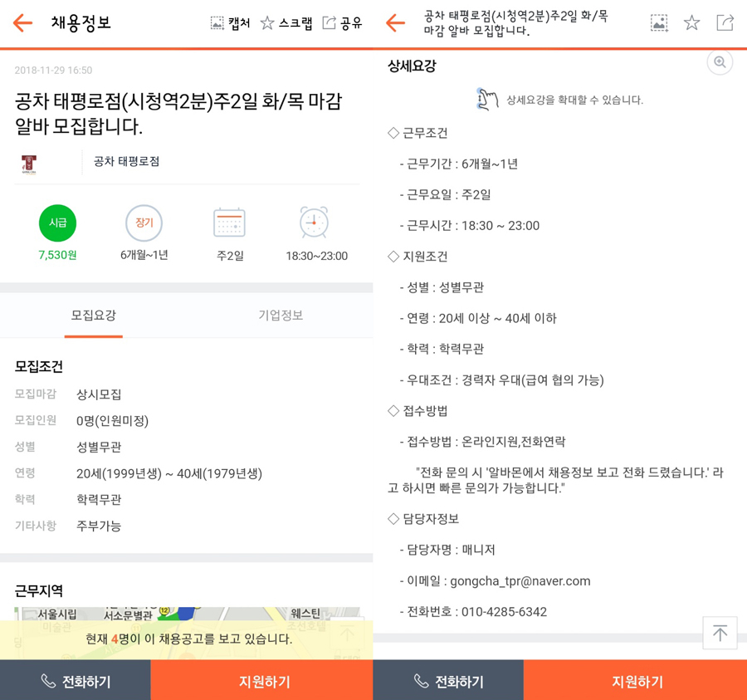
Task: Tap the green 시급 wage badge
Action: (x=57, y=223)
